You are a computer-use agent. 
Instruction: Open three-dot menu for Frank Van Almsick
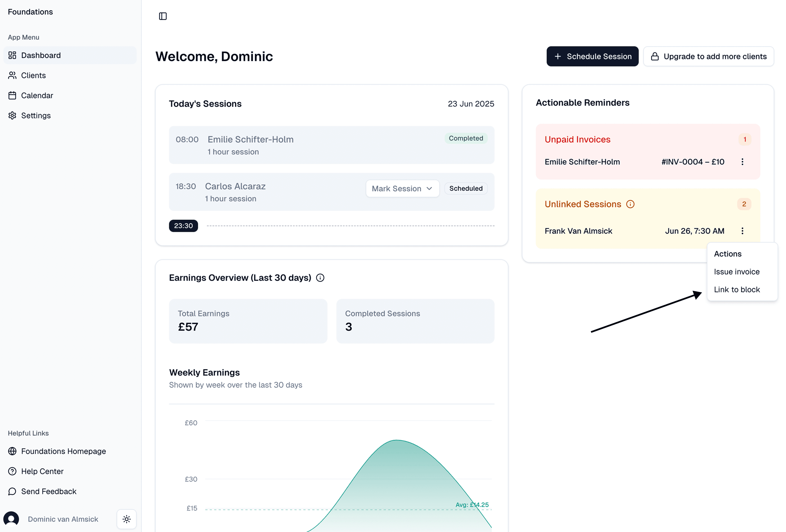(742, 231)
